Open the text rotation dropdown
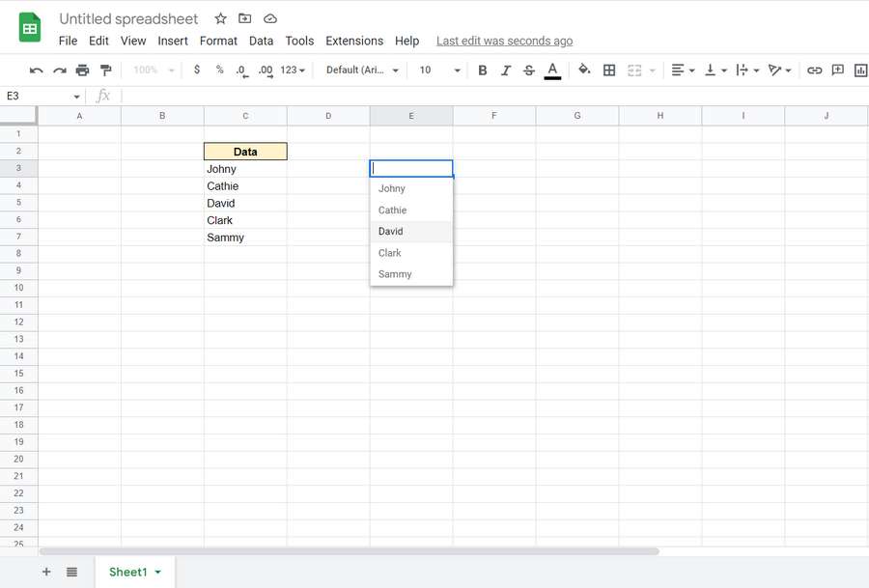The width and height of the screenshot is (869, 588). [779, 70]
